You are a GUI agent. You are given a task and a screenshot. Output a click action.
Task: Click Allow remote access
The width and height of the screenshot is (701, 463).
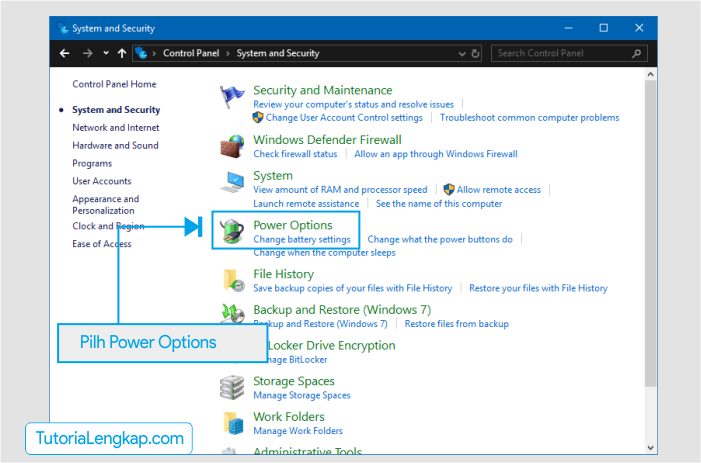tap(498, 190)
